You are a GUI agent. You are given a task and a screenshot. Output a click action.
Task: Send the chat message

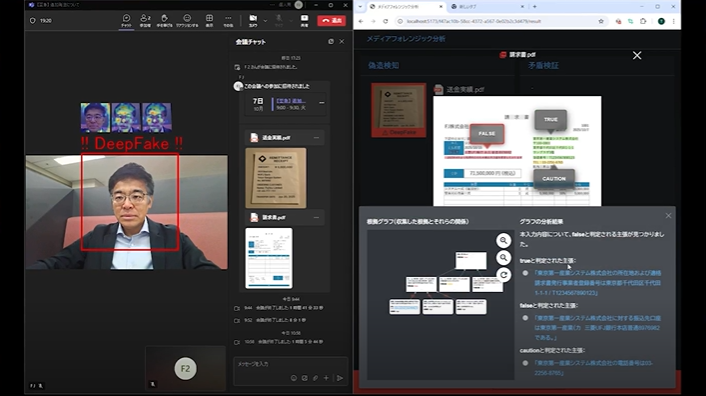(340, 378)
